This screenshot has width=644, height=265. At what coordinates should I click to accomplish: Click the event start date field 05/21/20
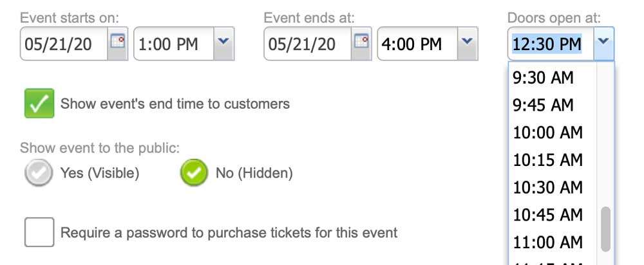[64, 44]
